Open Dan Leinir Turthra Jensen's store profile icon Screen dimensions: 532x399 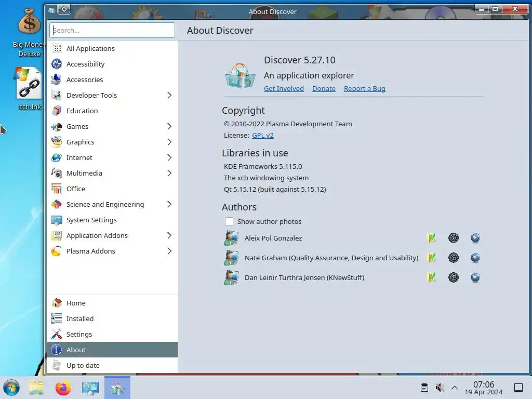tap(431, 277)
